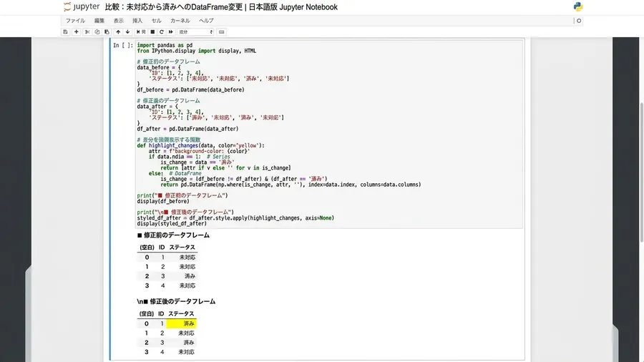Click the 'def highlight_changes' code line
The image size is (644, 362).
[x=201, y=145]
